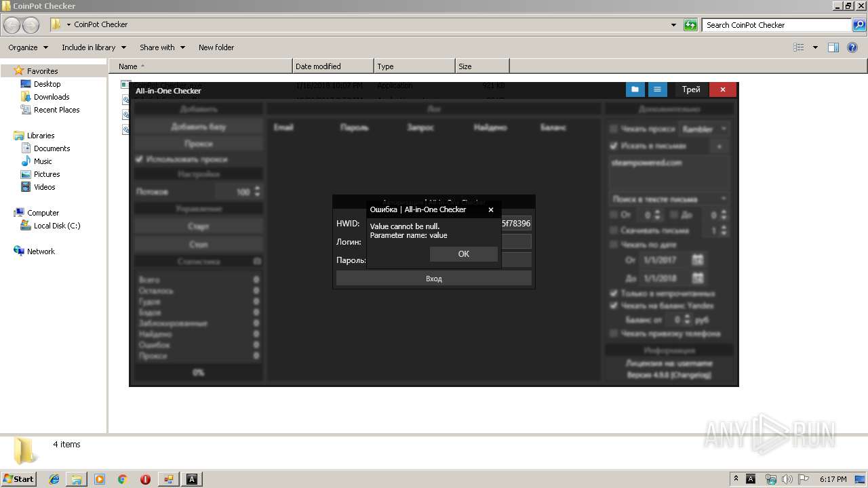Click the search magnifier icon

click(860, 25)
